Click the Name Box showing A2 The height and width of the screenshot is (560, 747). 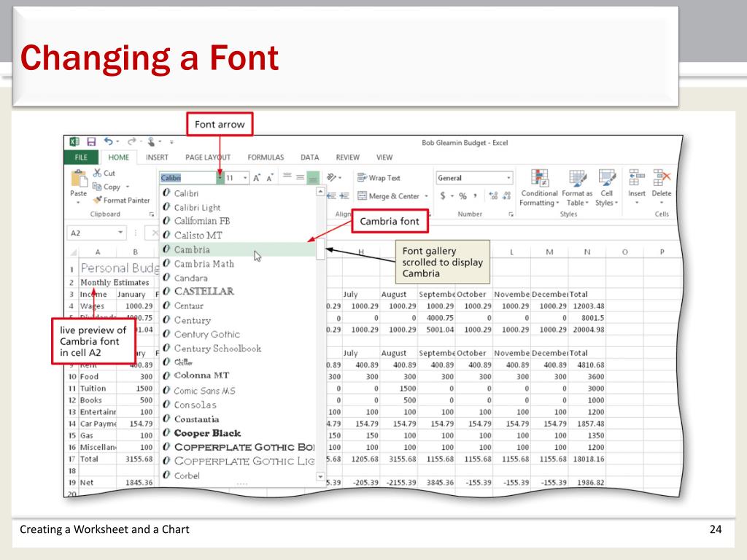[x=92, y=233]
